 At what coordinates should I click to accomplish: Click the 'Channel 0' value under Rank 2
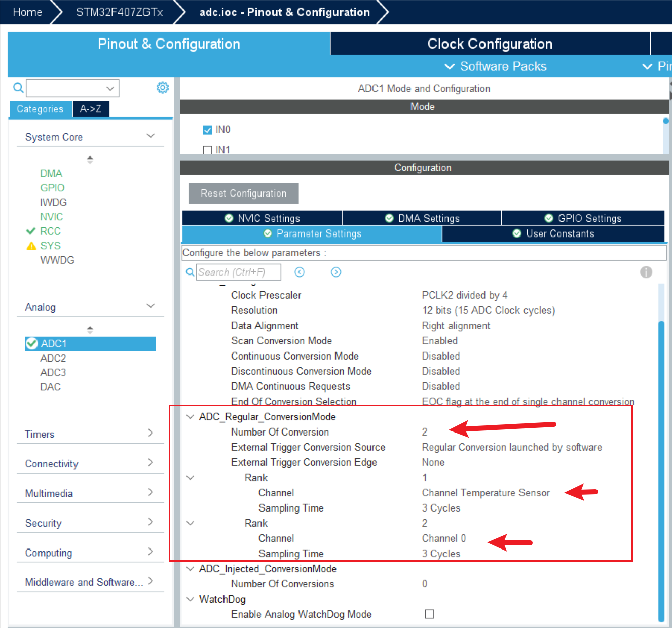coord(444,538)
